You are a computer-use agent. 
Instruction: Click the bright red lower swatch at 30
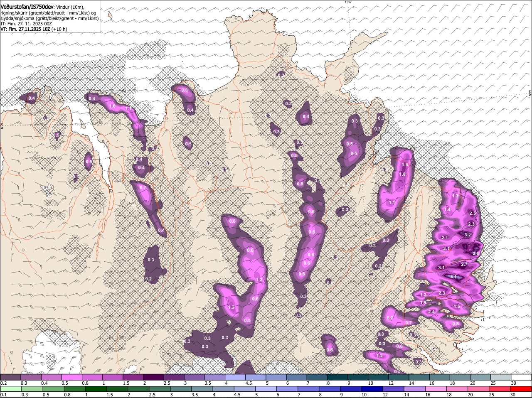point(522,389)
